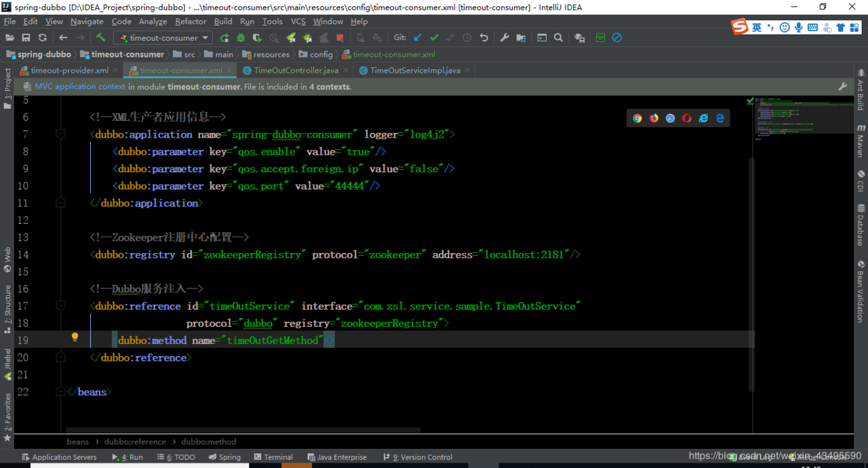
Task: Open the timeout-consumer run configuration dropdown
Action: point(163,38)
